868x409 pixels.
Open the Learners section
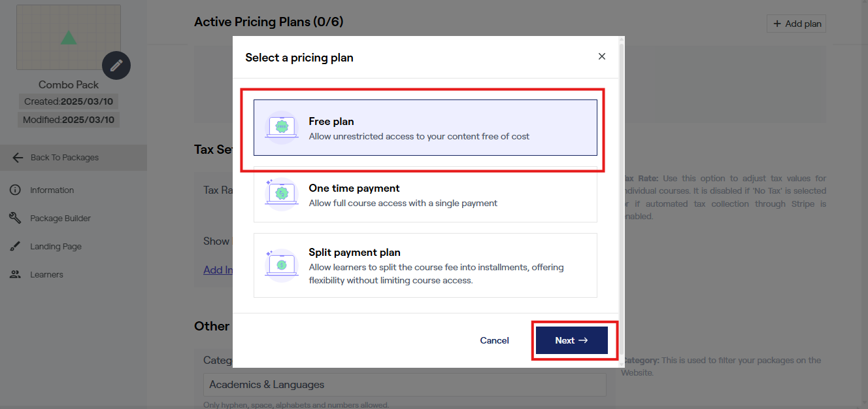(x=46, y=275)
